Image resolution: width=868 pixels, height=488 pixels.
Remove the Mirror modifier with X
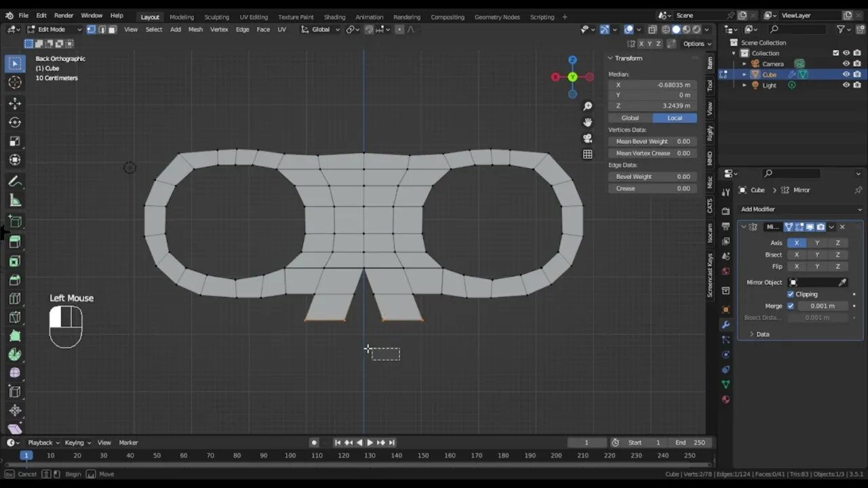click(842, 227)
